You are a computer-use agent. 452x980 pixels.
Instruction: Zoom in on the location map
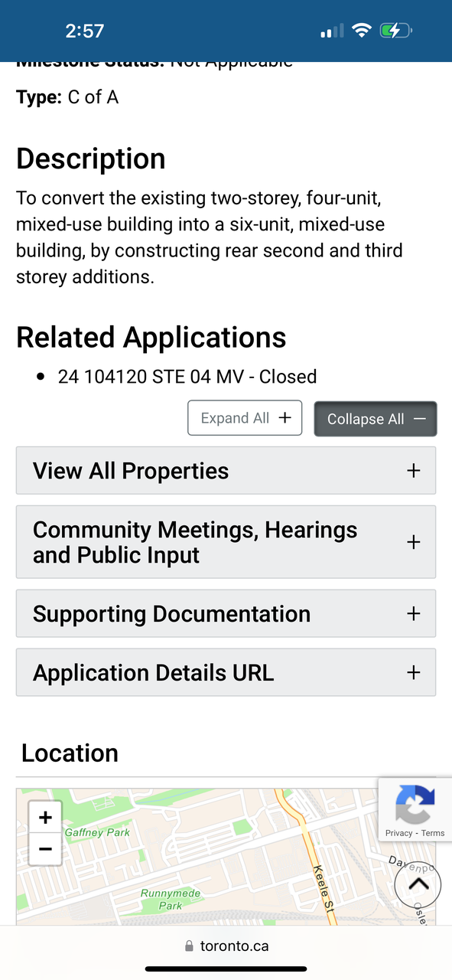coord(45,817)
